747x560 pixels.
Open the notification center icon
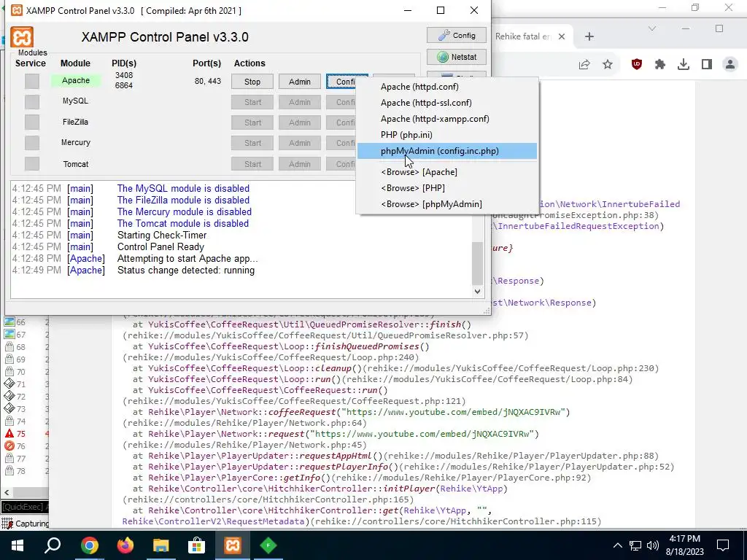pos(723,545)
